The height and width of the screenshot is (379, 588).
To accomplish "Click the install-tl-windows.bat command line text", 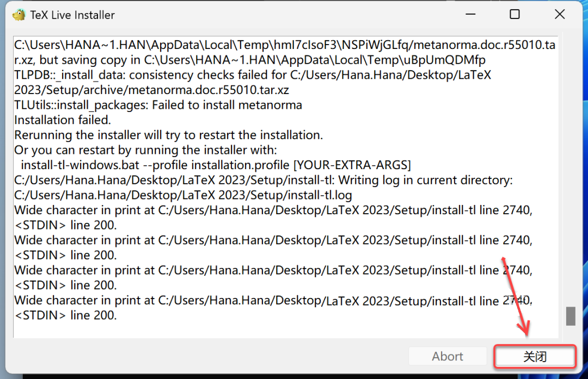I will coord(216,165).
